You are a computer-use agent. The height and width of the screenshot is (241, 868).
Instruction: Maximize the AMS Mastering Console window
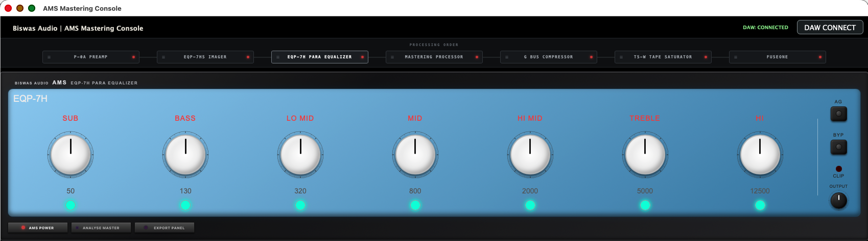32,8
